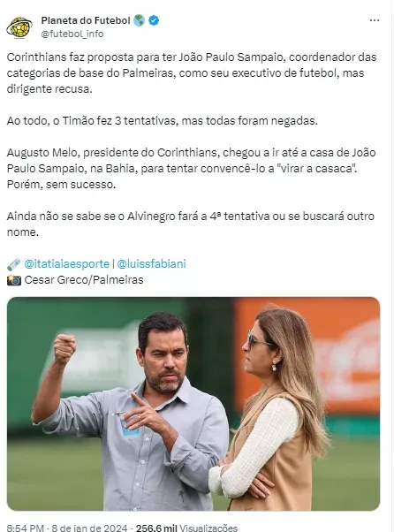Click the paragraph starting 'Corinthians faz proposta'

[x=192, y=73]
